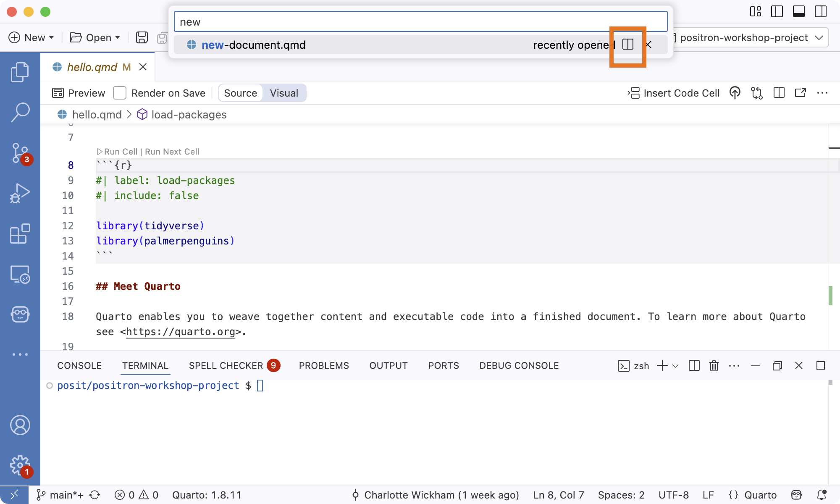The width and height of the screenshot is (840, 504).
Task: Click Insert Code Cell
Action: pos(674,93)
